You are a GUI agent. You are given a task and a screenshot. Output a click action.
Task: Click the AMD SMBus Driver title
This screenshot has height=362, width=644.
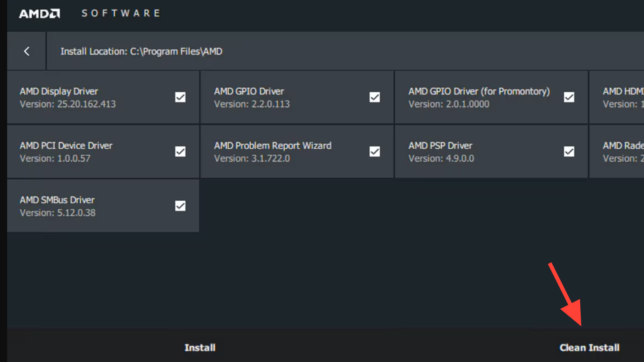[x=57, y=200]
